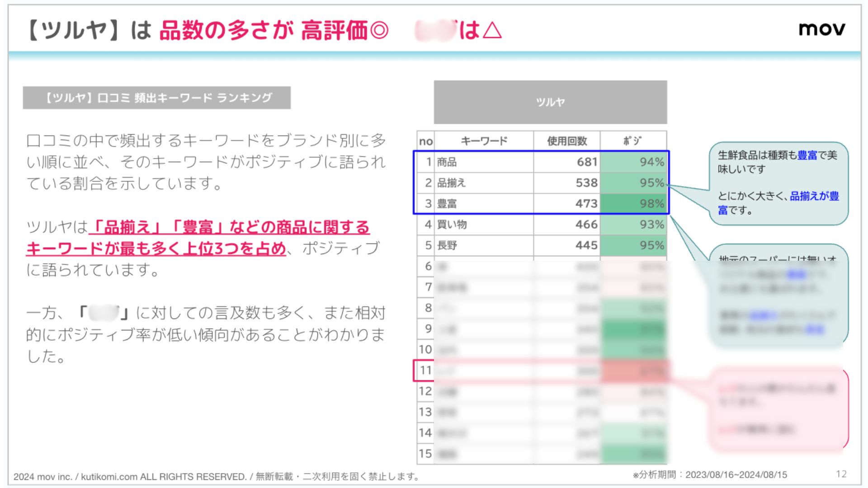Select the キーワード column header
The width and height of the screenshot is (868, 488).
pos(484,141)
